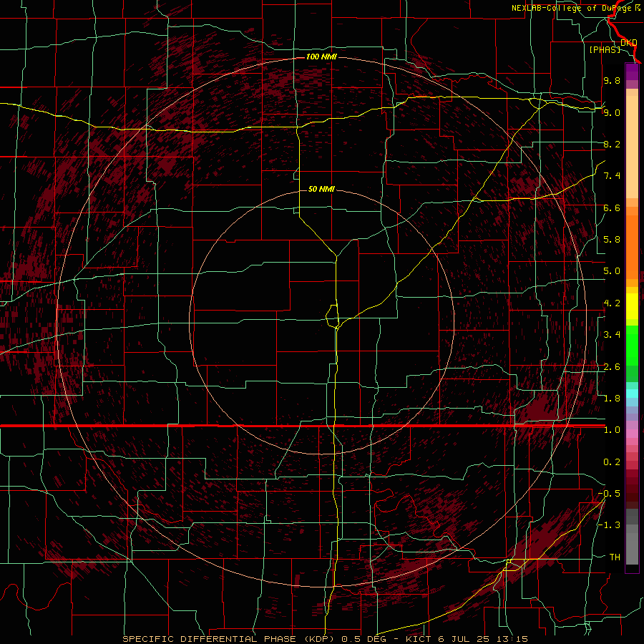This screenshot has width=644, height=644.
Task: Click the "TH" threshold label on the scale
Action: tap(615, 557)
